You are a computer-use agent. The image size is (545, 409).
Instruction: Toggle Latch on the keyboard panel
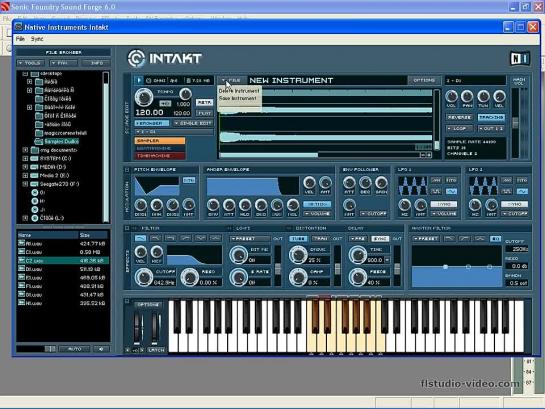tap(156, 350)
